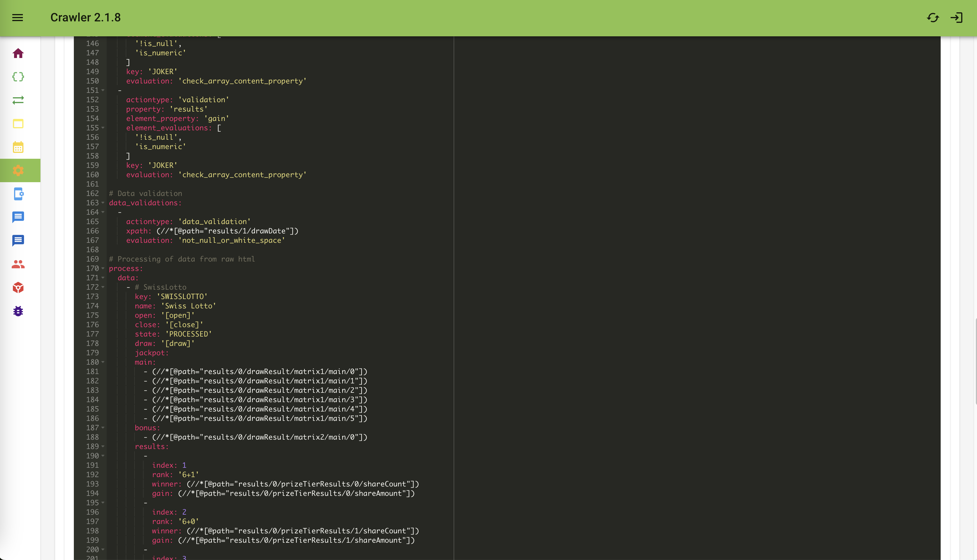Open the red cube package sidebar icon
The width and height of the screenshot is (977, 560).
[18, 288]
